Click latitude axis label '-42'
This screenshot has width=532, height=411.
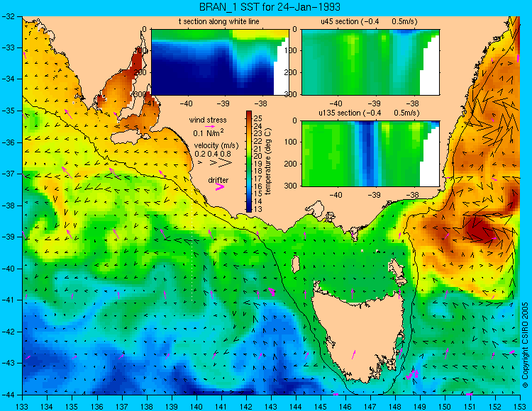(9, 332)
